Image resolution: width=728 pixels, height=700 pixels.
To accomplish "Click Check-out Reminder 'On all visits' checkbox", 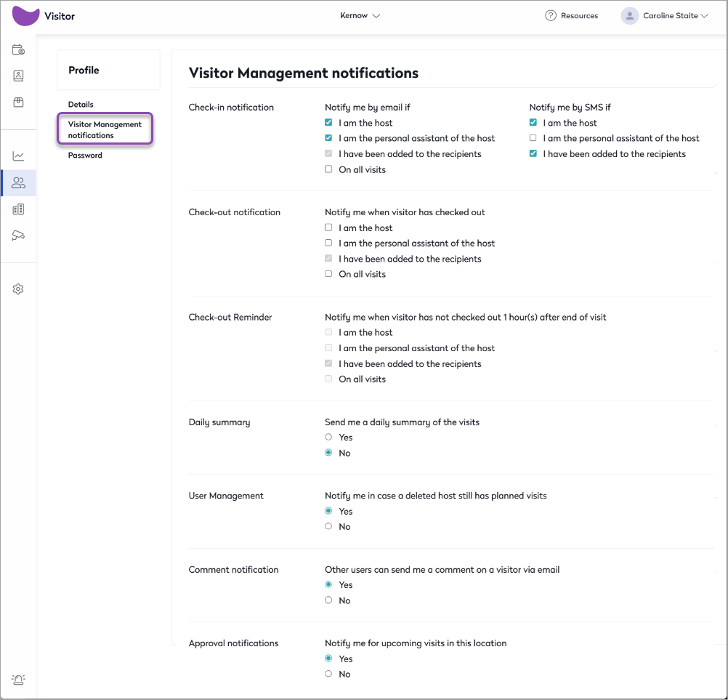I will (328, 379).
